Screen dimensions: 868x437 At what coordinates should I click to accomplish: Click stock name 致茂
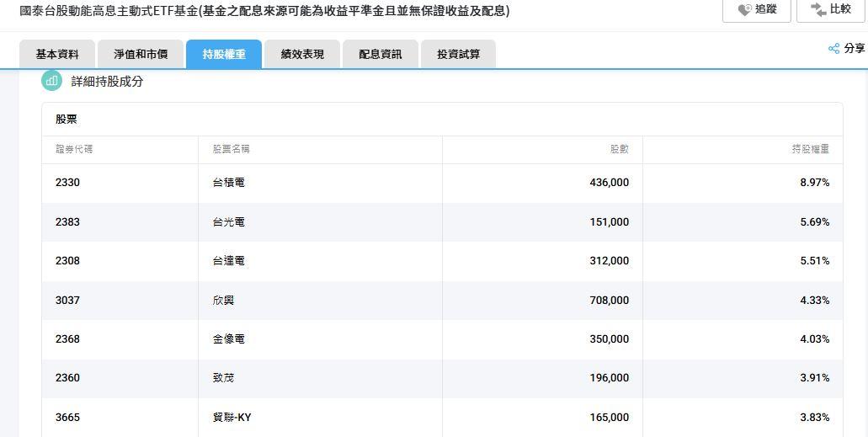point(223,378)
